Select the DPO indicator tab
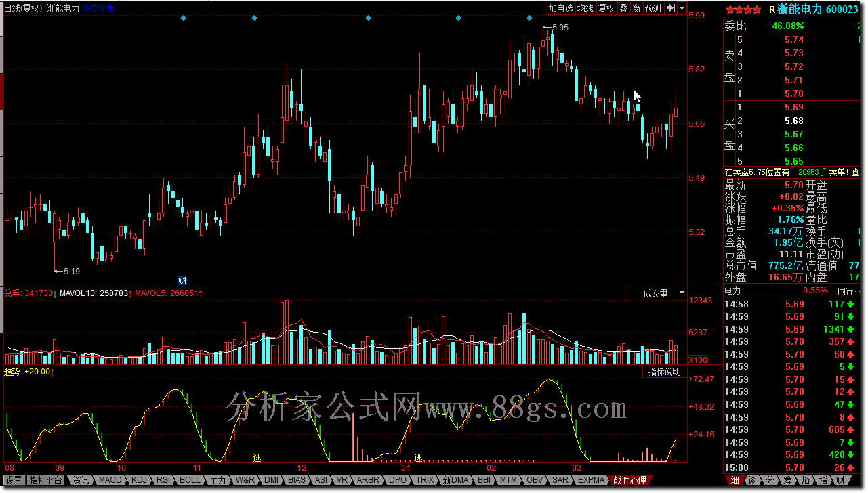The width and height of the screenshot is (868, 493). [x=398, y=480]
